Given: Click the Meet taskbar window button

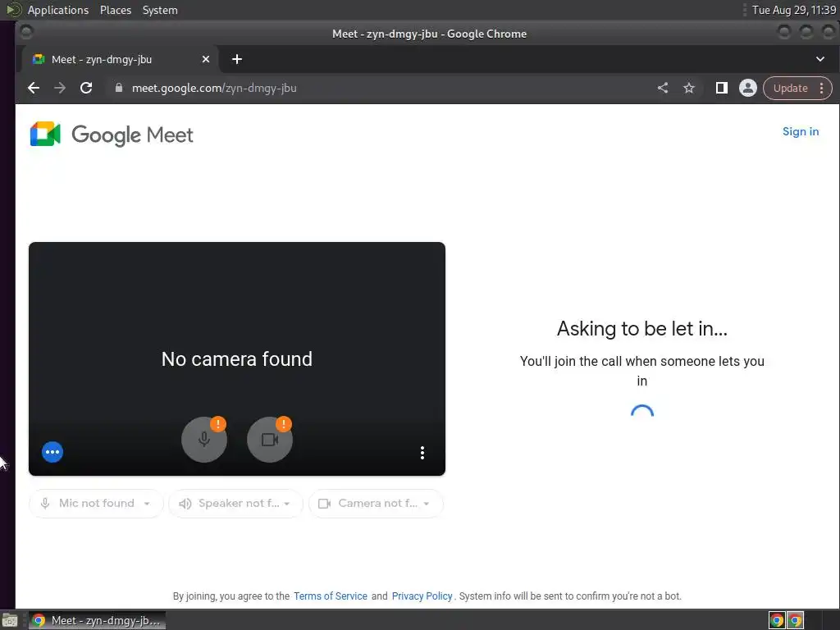Looking at the screenshot, I should [97, 620].
